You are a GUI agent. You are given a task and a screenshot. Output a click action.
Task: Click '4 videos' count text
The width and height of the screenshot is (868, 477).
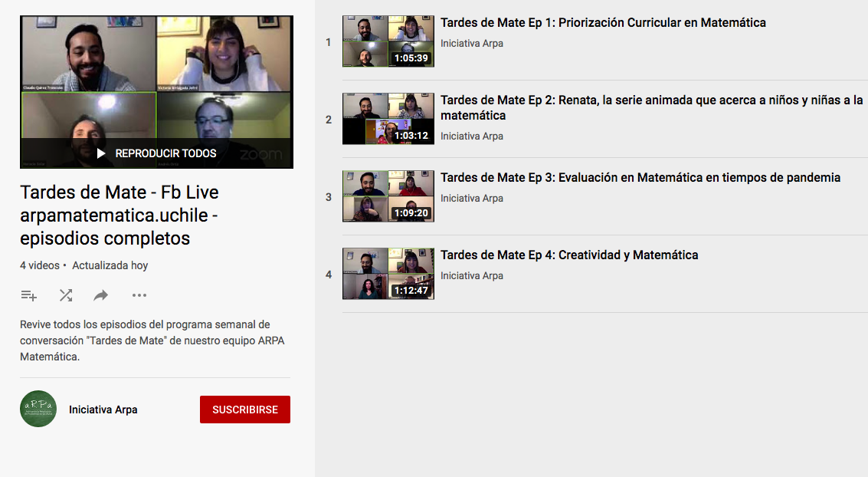tap(39, 265)
